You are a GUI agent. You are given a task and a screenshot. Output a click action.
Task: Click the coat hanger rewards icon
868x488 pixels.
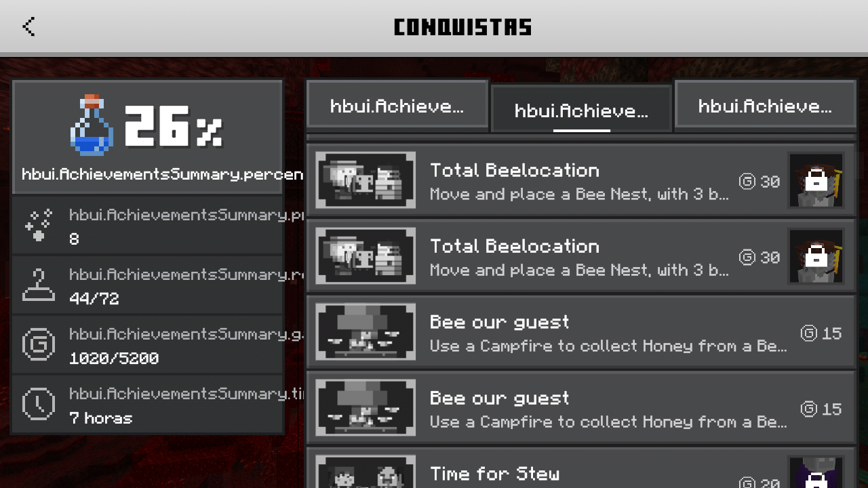39,285
